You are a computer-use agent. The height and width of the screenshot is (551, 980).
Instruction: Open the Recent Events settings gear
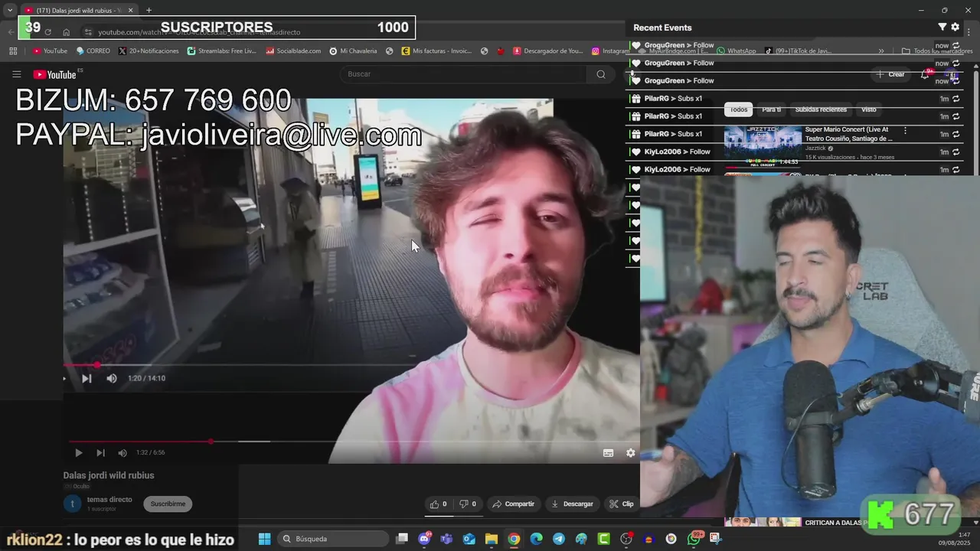coord(955,27)
